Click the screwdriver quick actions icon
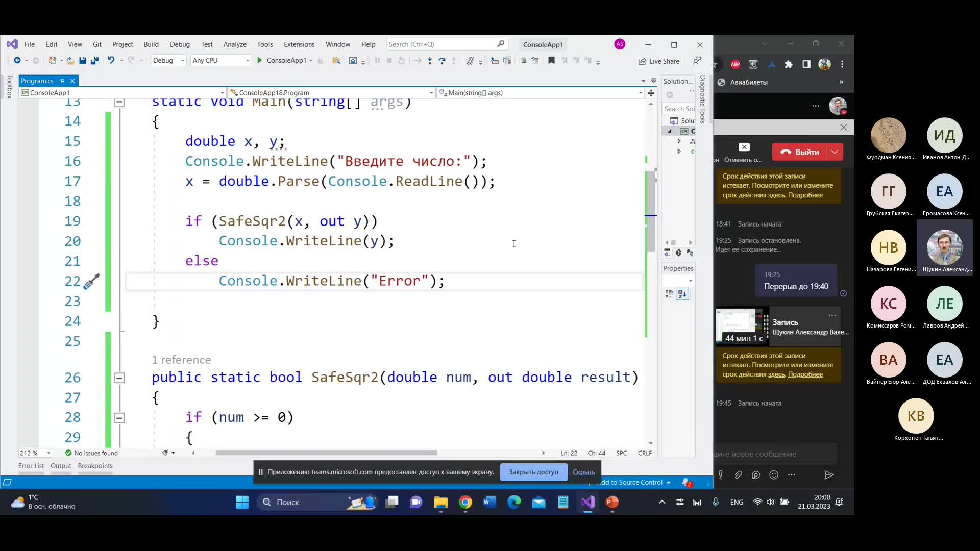This screenshot has width=980, height=551. [91, 281]
